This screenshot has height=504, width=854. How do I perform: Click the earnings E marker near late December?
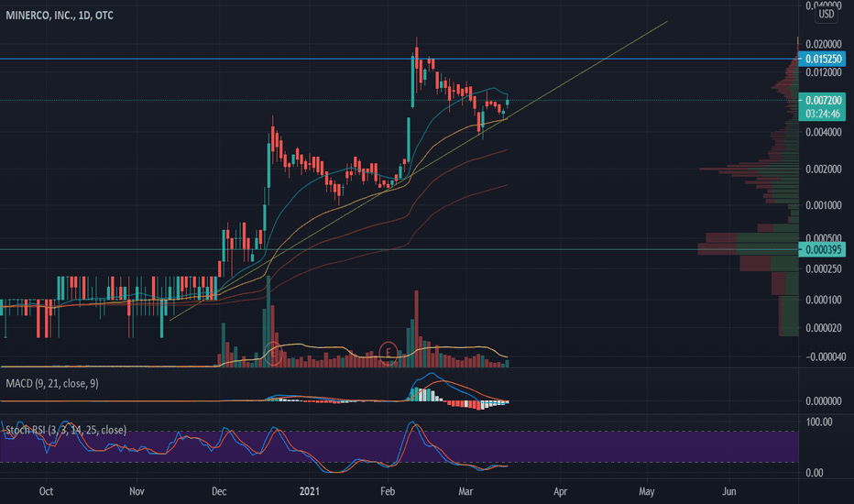click(x=273, y=353)
